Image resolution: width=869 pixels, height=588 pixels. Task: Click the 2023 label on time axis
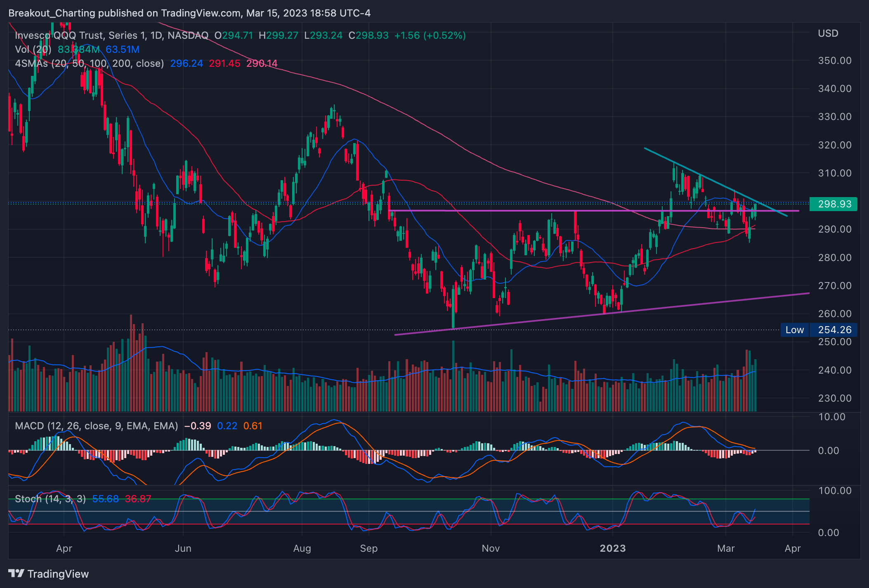612,548
